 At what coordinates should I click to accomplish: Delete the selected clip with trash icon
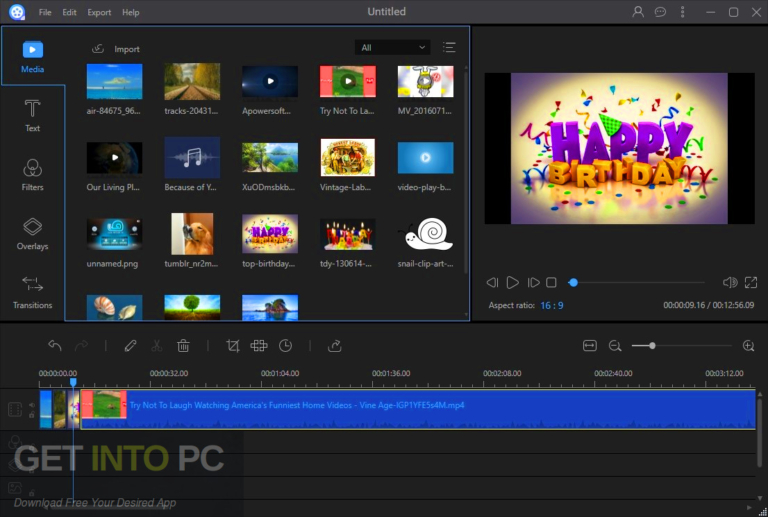click(183, 346)
